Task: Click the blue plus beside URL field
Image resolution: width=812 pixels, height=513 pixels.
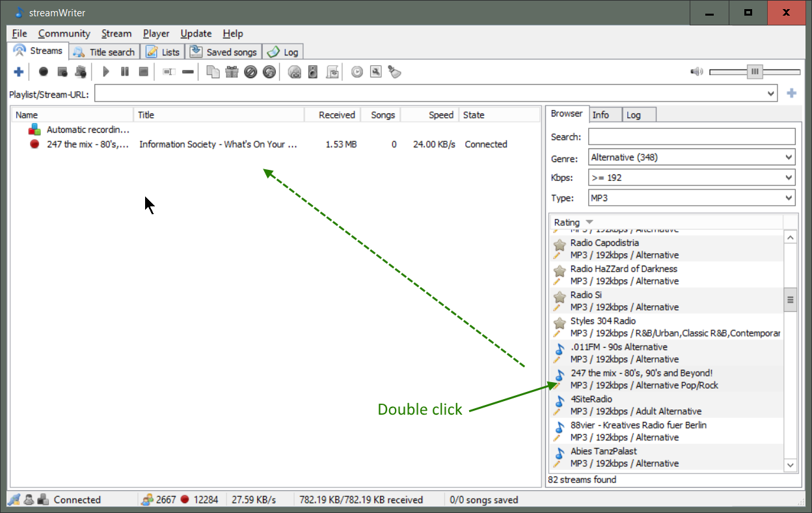Action: click(x=791, y=93)
